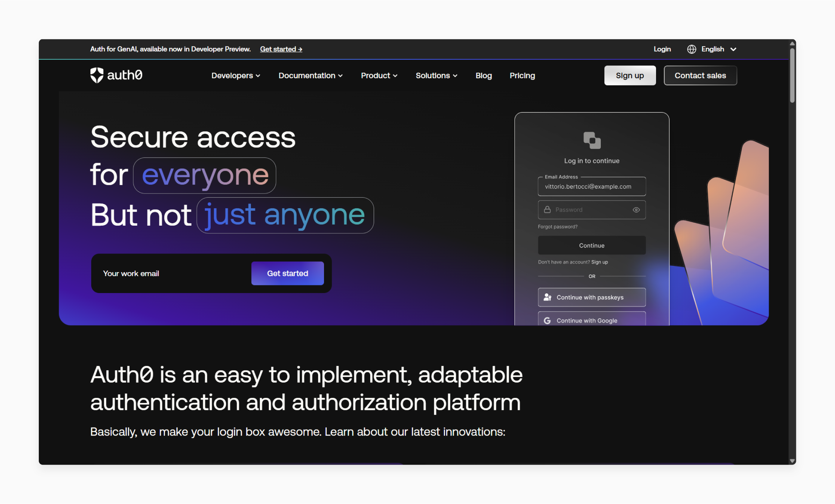This screenshot has height=504, width=835.
Task: Click the passkeys person icon
Action: point(547,297)
